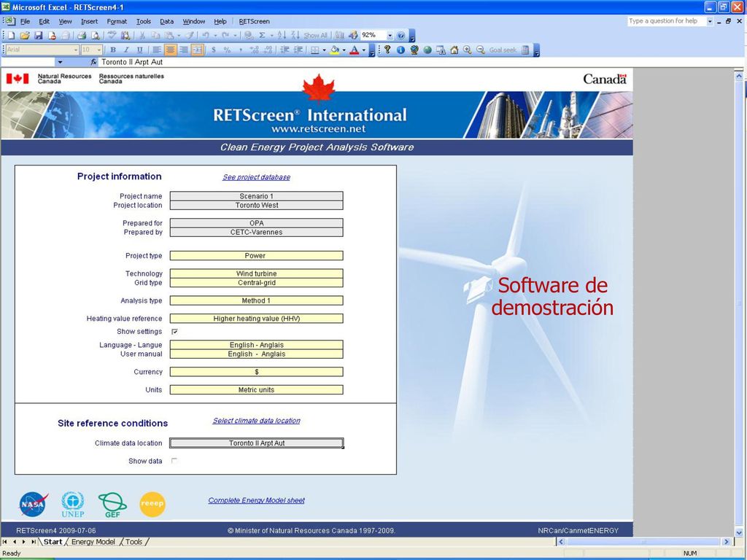
Task: Click the blue RETScreen info icon
Action: pyautogui.click(x=400, y=50)
